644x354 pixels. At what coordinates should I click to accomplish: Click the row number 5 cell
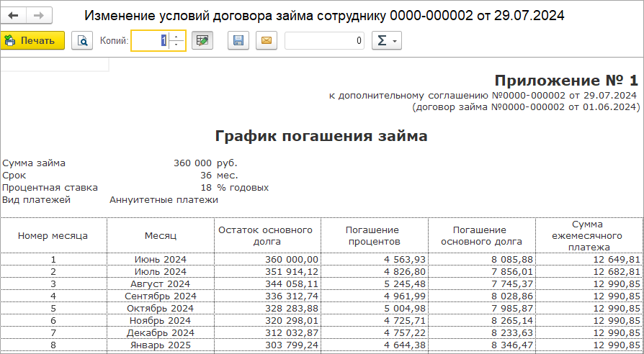53,308
